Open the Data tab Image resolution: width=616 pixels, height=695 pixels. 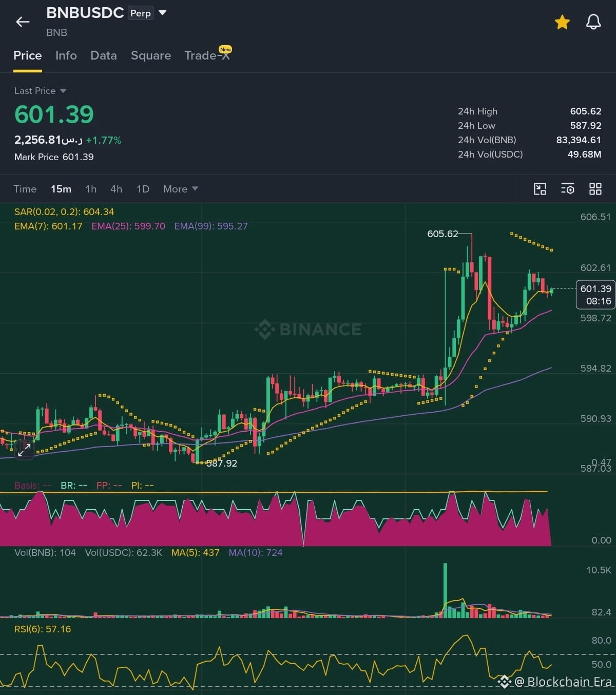pos(104,55)
